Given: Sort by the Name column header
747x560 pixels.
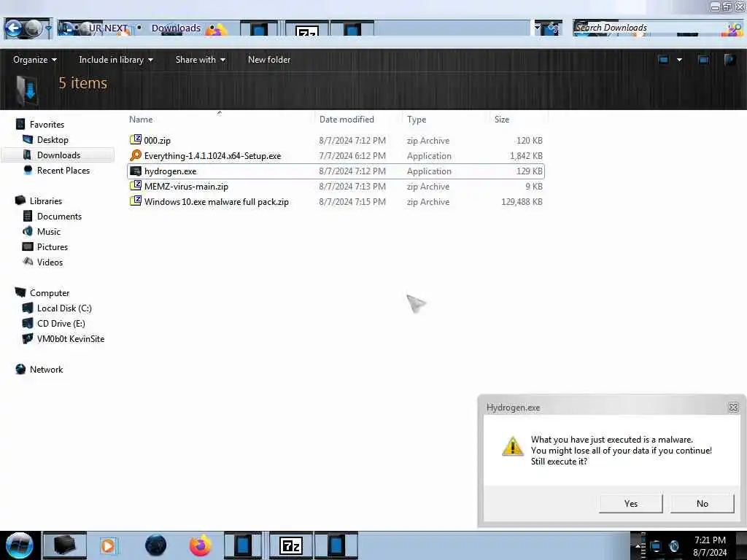Looking at the screenshot, I should point(141,120).
